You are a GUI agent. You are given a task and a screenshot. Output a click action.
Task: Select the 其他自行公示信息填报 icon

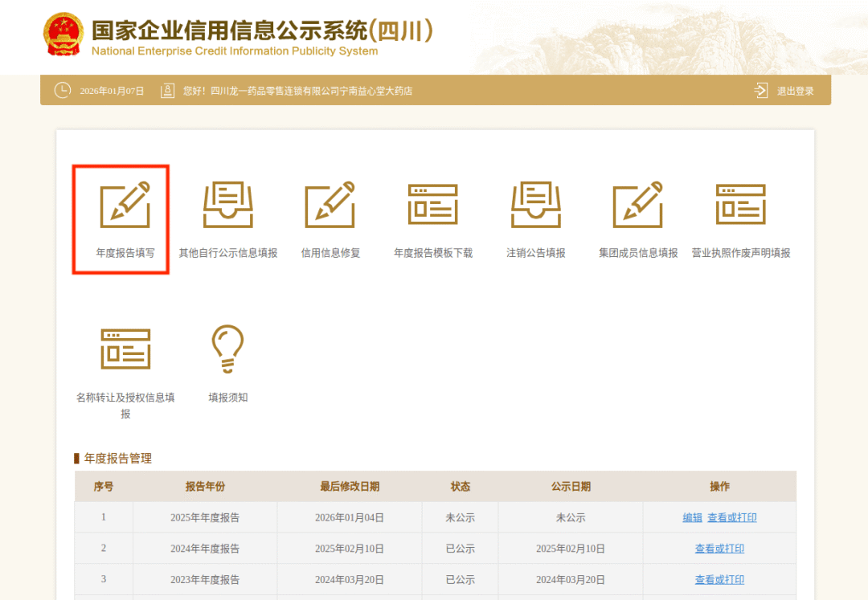[x=228, y=218]
